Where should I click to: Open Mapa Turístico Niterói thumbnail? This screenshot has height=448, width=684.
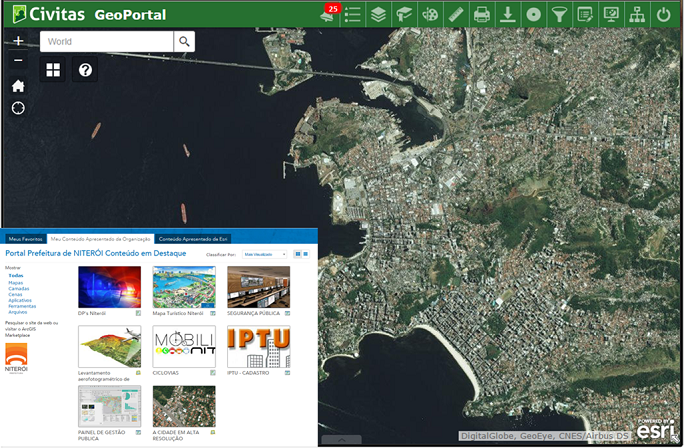tap(184, 287)
